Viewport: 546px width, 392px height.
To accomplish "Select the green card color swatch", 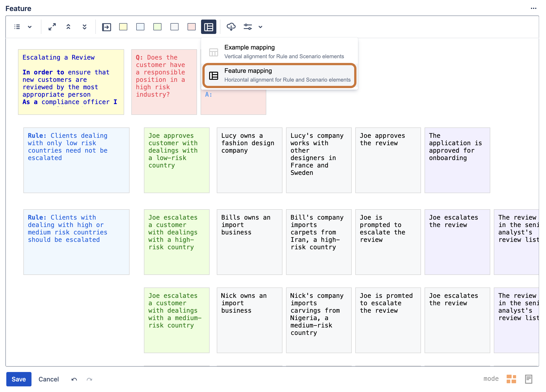I will coord(157,27).
